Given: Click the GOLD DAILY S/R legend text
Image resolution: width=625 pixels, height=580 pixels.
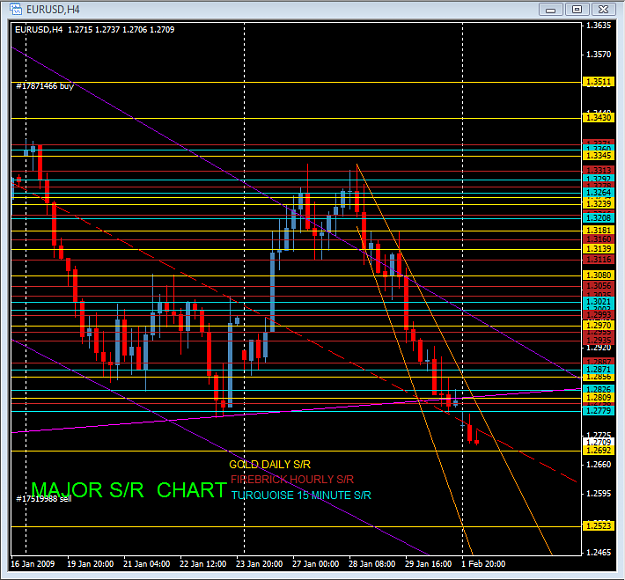Looking at the screenshot, I should (x=270, y=464).
